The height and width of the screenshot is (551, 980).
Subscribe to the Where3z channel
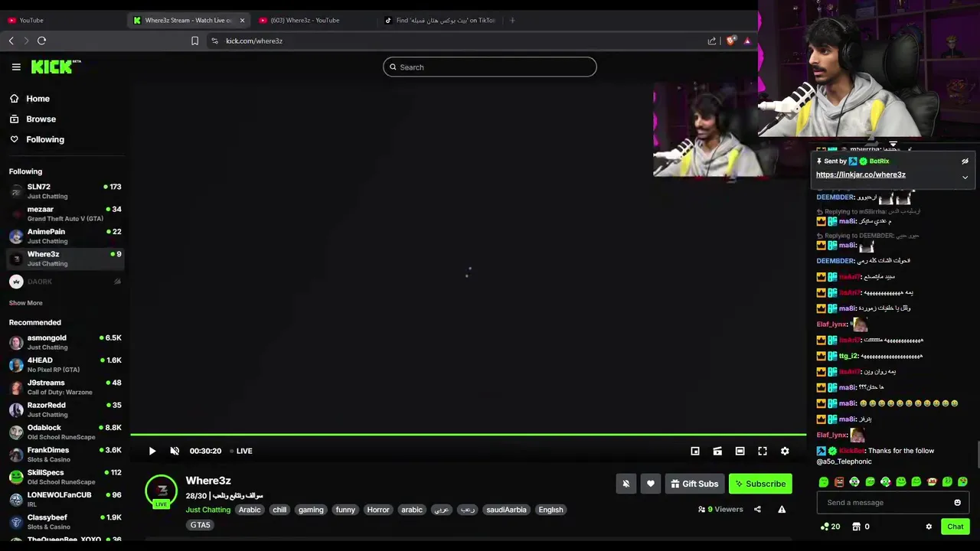click(759, 484)
